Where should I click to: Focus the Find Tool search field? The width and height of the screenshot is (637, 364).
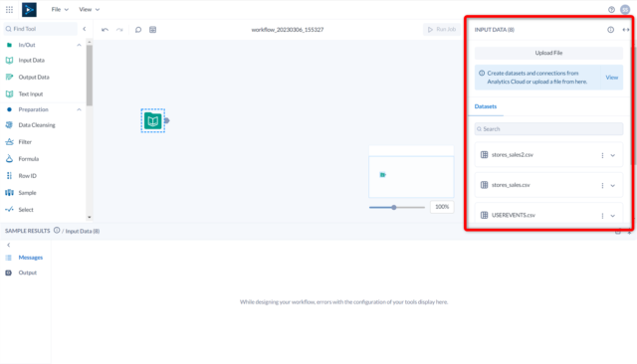(40, 29)
